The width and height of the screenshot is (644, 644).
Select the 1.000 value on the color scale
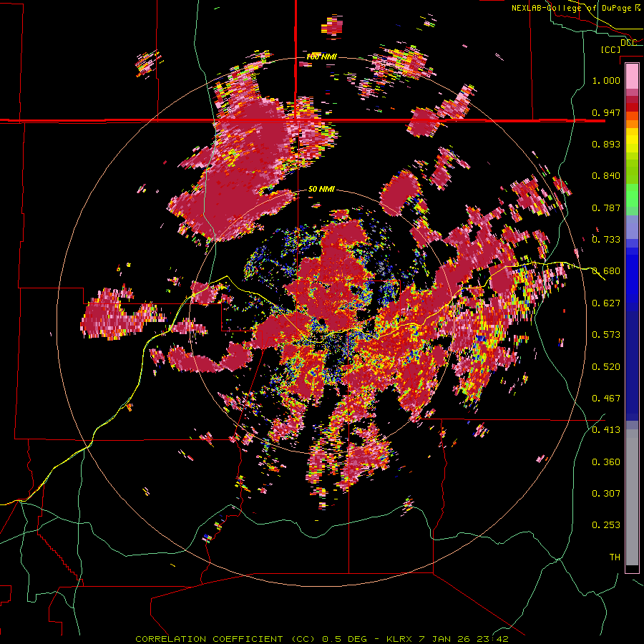[x=606, y=80]
